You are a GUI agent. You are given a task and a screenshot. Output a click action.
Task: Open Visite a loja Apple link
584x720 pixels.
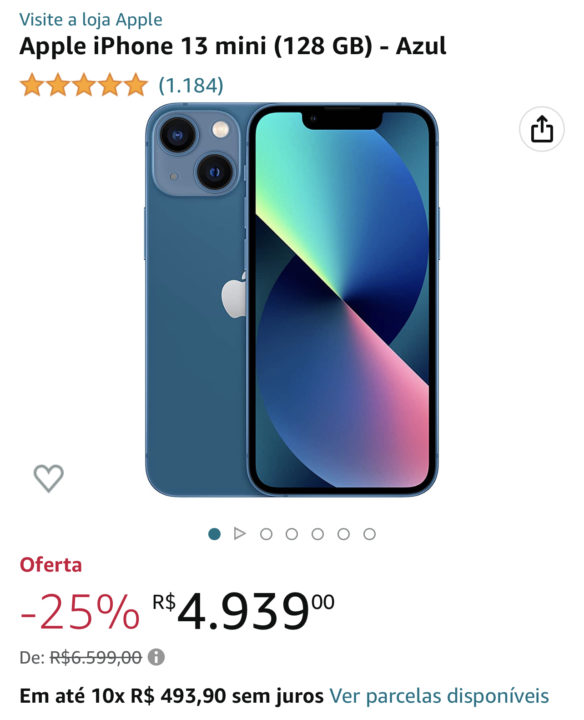tap(91, 20)
